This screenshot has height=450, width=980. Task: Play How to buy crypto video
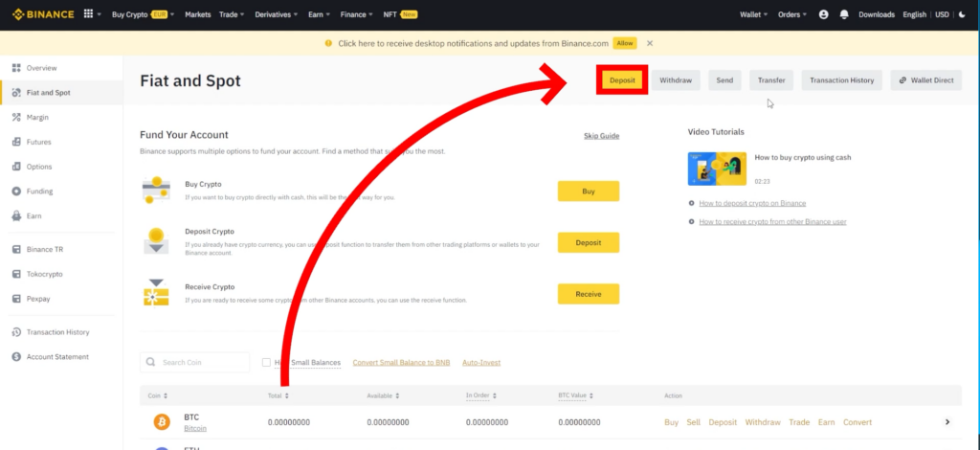(x=717, y=169)
